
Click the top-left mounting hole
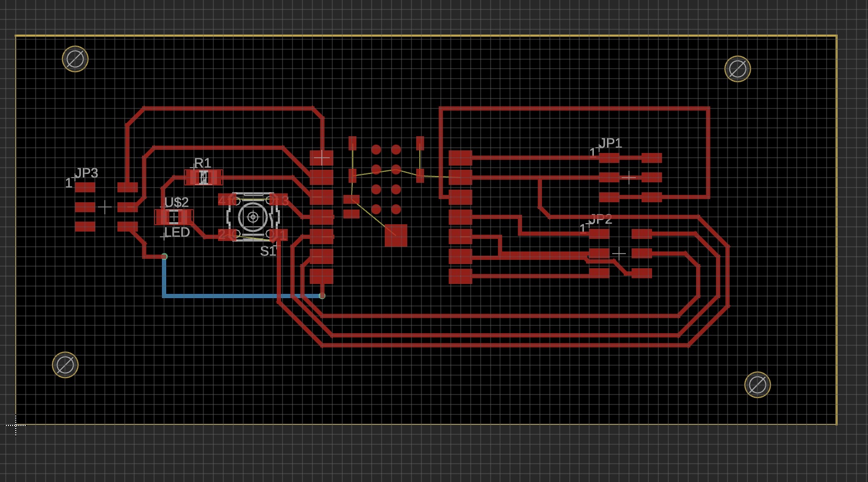tap(75, 59)
